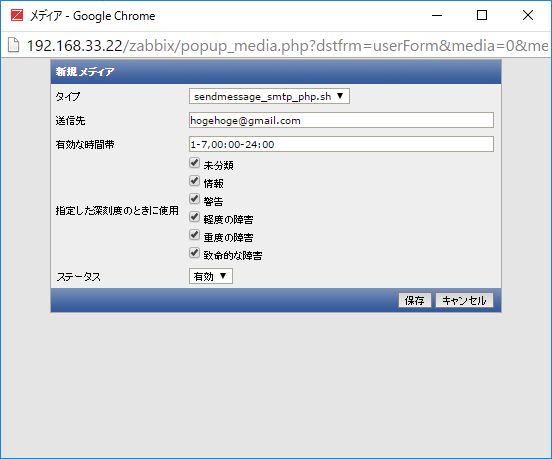552x459 pixels.
Task: Uncheck the 警告 severity checkbox
Action: [194, 199]
